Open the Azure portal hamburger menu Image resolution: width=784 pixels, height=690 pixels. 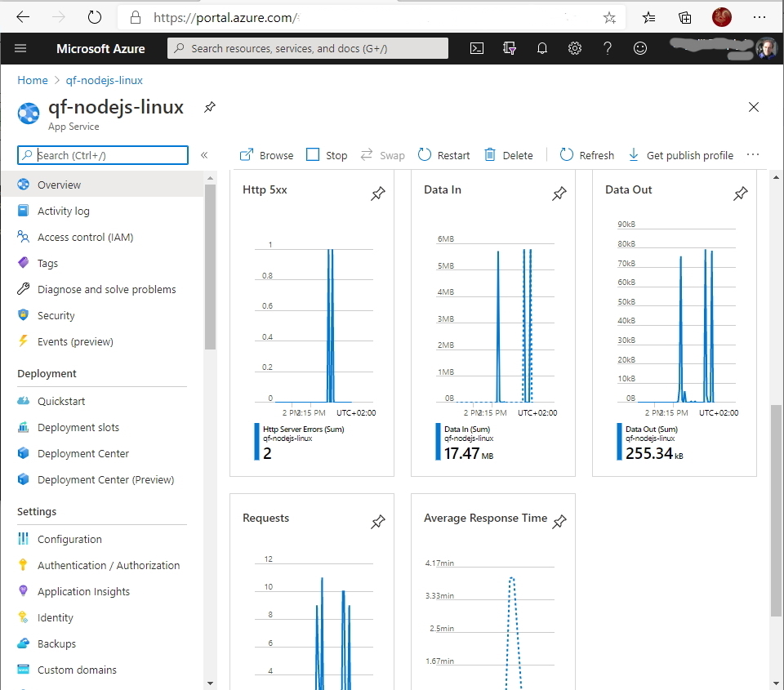20,48
